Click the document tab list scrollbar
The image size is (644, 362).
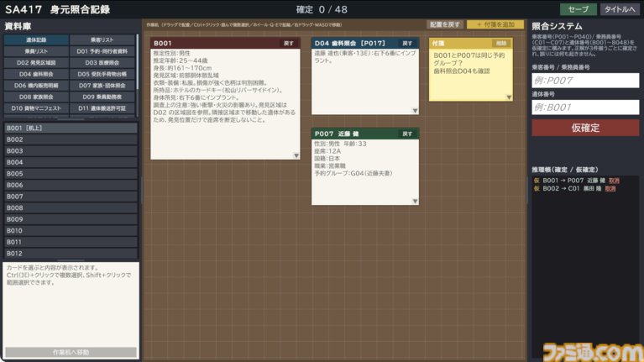137,62
